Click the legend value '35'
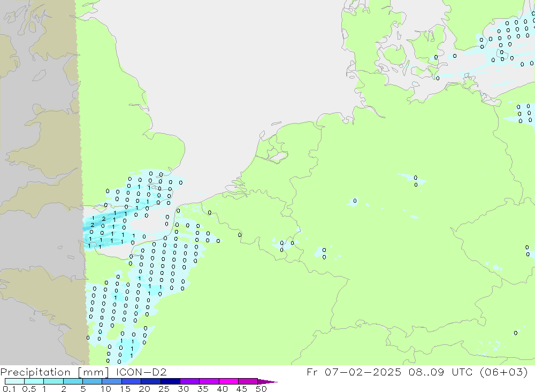Viewport: 535px width, 392px height. click(203, 389)
